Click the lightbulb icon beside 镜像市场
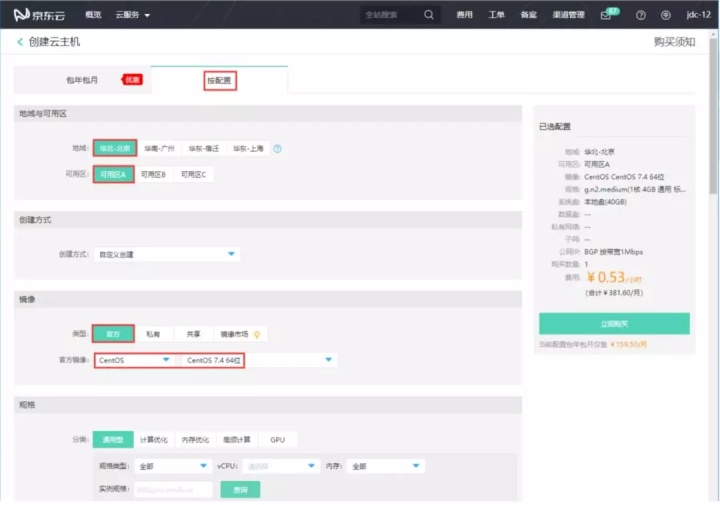720x505 pixels. (x=257, y=334)
